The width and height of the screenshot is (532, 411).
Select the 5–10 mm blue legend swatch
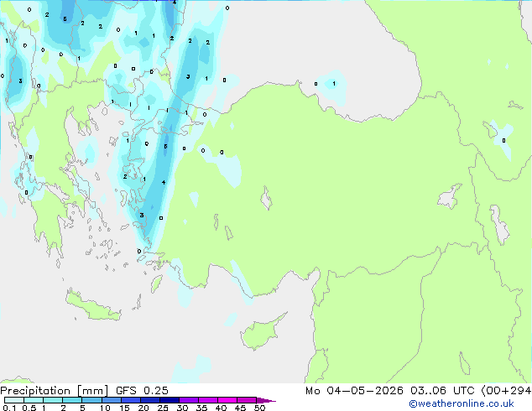[91, 400]
